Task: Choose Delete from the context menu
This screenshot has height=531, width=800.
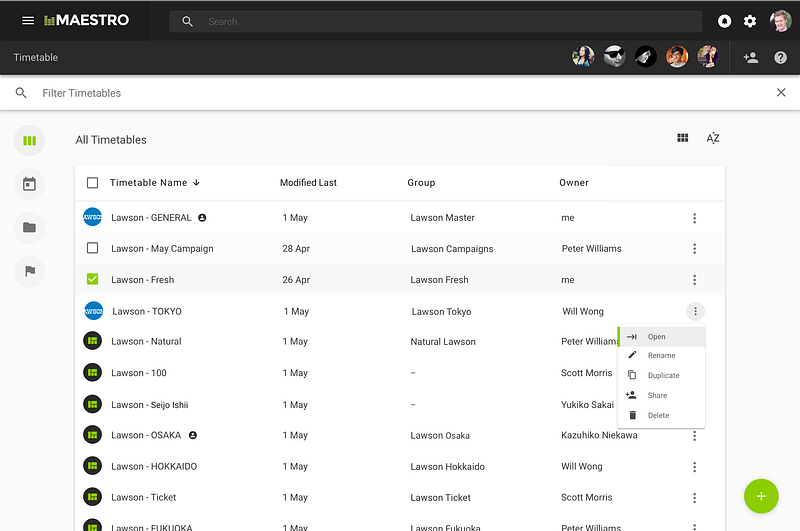Action: [x=661, y=415]
